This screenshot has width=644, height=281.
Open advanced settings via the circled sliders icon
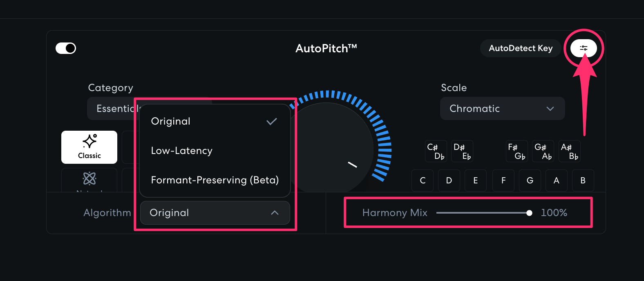click(x=584, y=48)
